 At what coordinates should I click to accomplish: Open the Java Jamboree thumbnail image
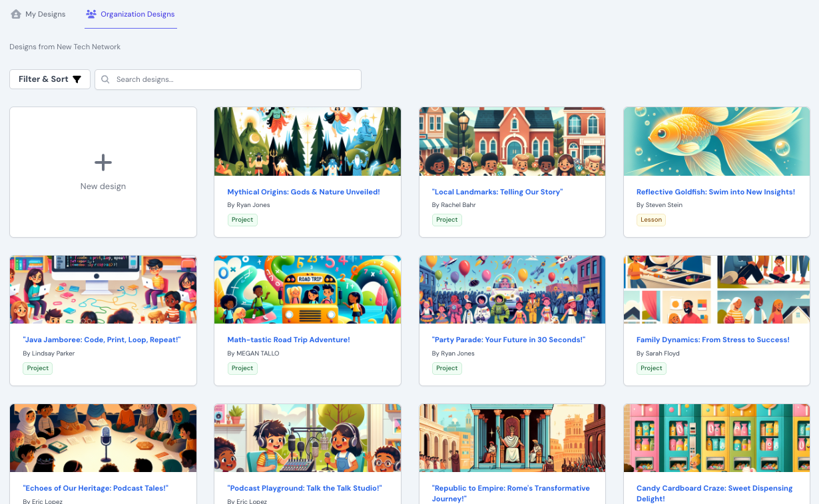pos(103,290)
